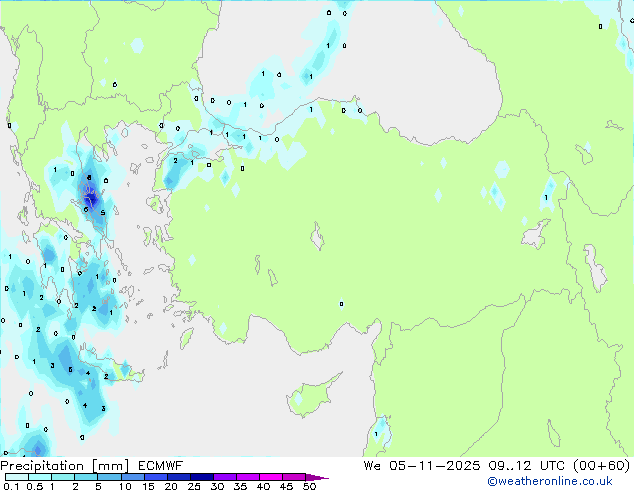Click the 10–15 mm legend color box
The width and height of the screenshot is (634, 490).
[x=133, y=477]
